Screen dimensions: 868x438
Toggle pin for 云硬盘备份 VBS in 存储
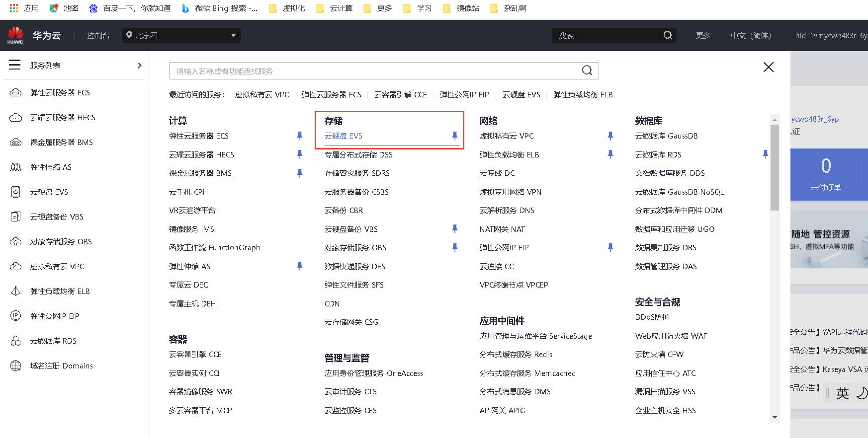(455, 229)
